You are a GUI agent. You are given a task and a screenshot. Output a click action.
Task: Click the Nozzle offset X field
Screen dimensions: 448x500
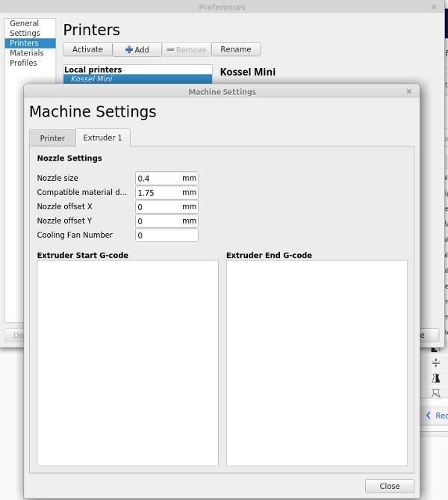pos(167,206)
